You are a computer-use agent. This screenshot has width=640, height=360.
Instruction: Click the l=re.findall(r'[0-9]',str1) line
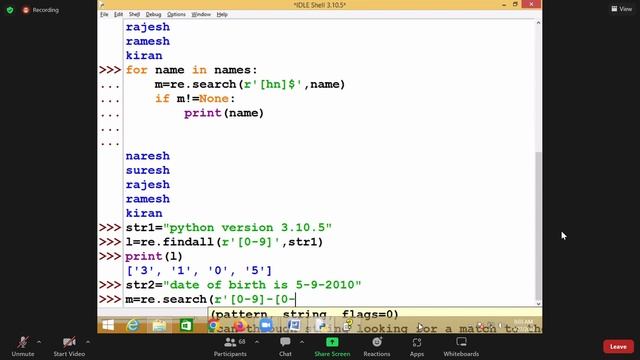pos(224,242)
